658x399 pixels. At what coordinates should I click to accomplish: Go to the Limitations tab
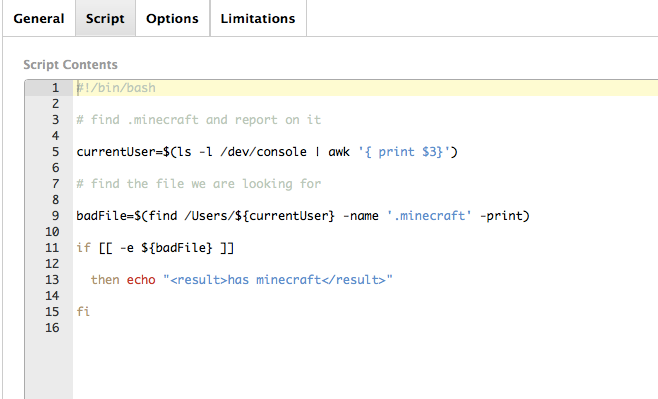click(258, 18)
